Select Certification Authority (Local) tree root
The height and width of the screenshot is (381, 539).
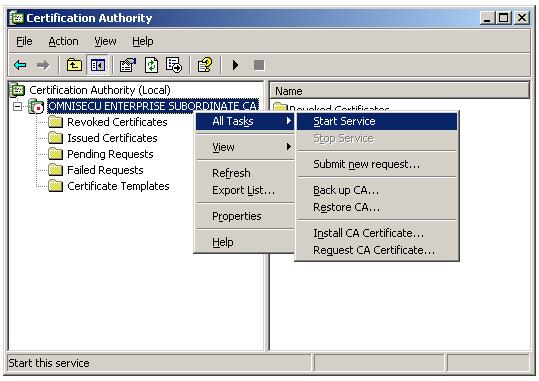click(x=100, y=90)
